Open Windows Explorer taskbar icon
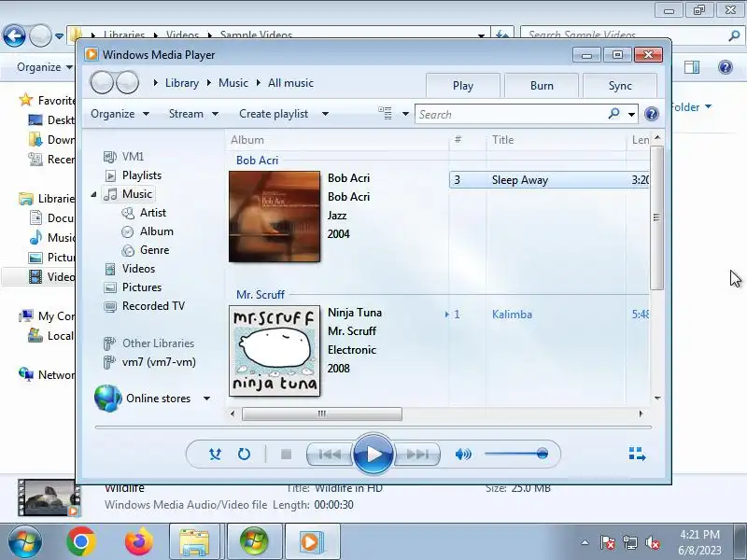Viewport: 747px width, 560px height. point(194,541)
